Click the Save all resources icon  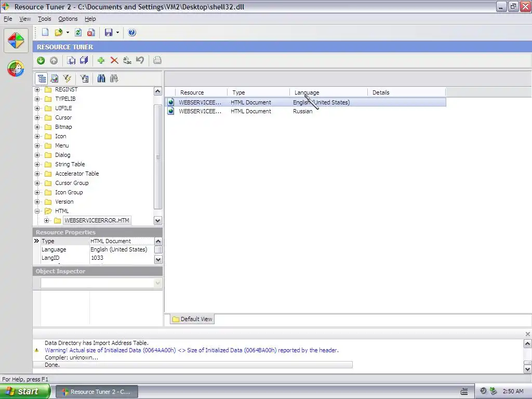[x=84, y=60]
